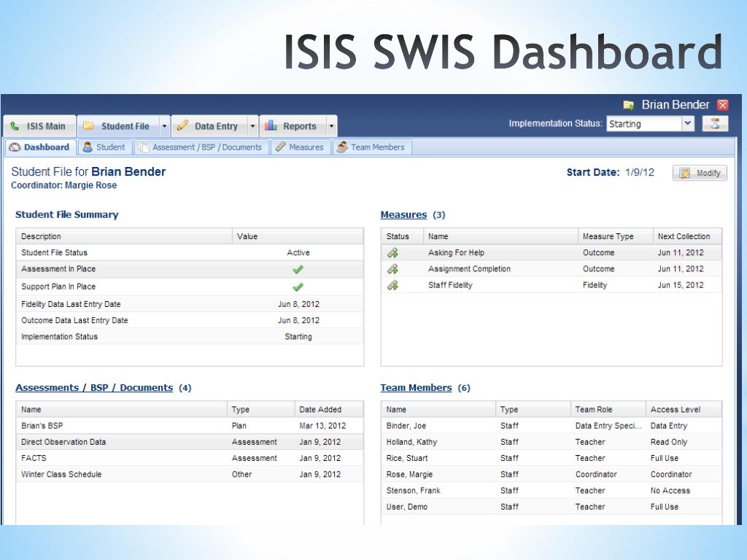Open the Data Entry tab
This screenshot has width=747, height=560.
coord(209,126)
